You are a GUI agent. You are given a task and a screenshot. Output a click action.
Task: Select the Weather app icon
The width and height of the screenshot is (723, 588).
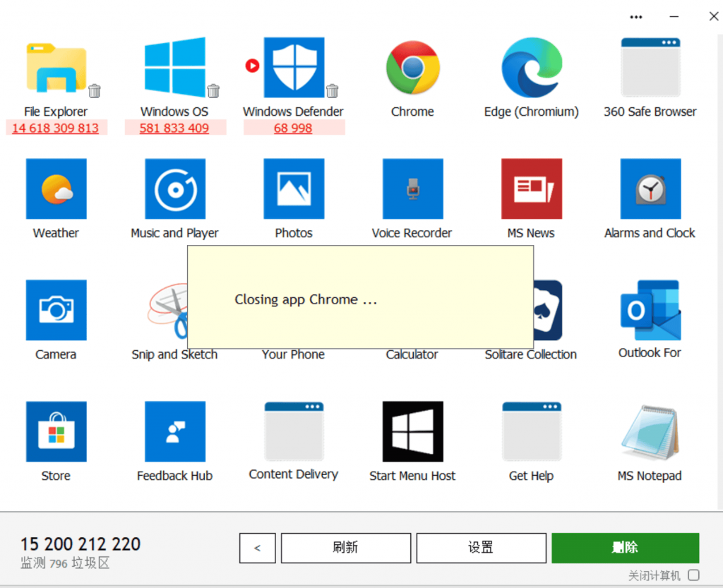tap(56, 188)
